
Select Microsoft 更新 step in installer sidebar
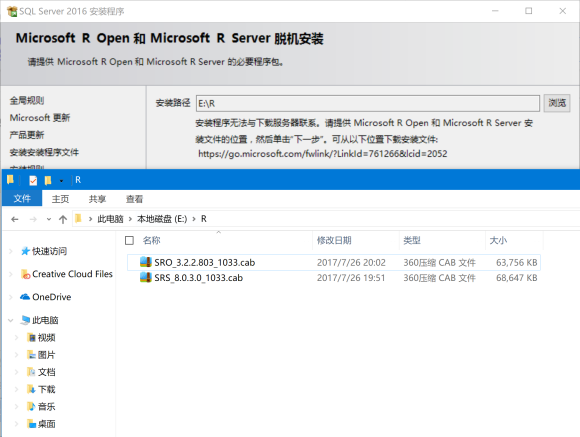pos(40,118)
